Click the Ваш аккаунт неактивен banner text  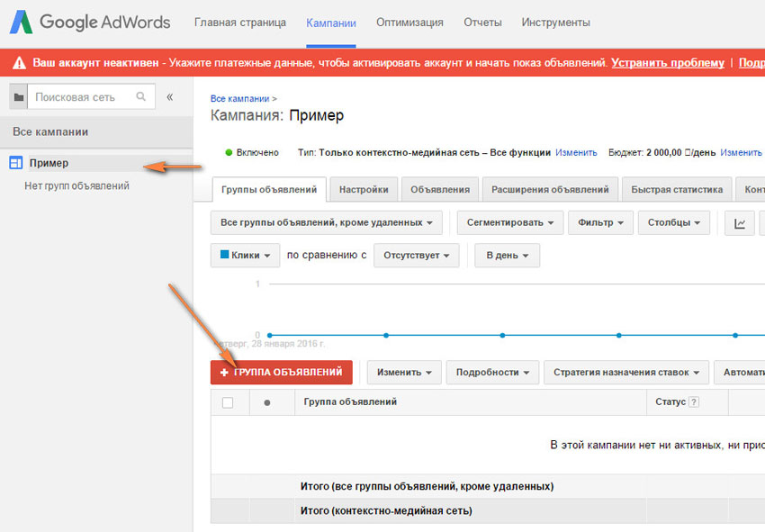[x=95, y=63]
